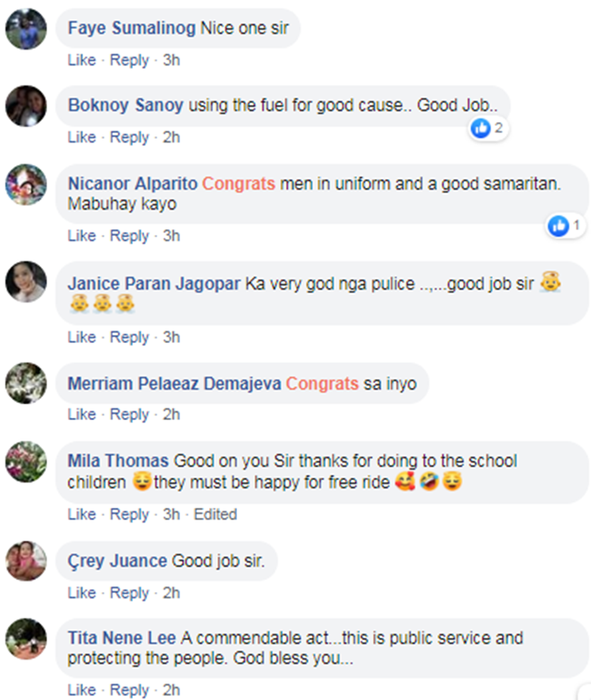Click the Mila Thomas name link

pos(118,460)
